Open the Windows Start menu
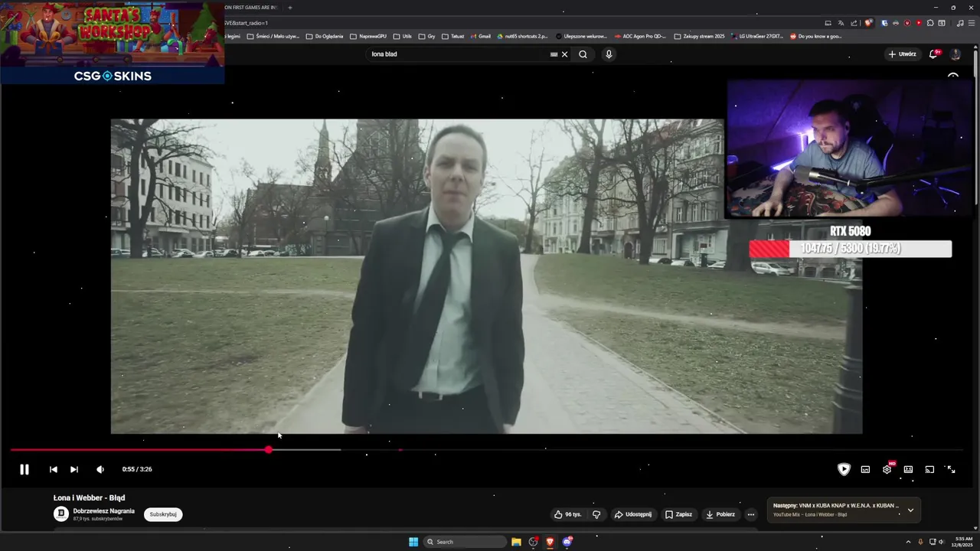980x551 pixels. point(413,542)
